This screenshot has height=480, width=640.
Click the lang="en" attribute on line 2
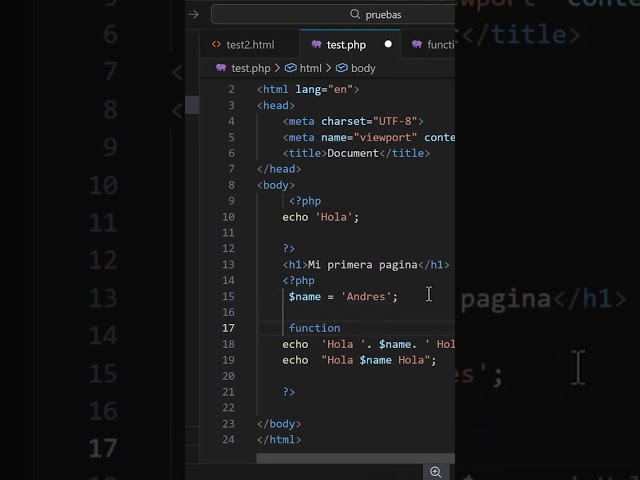click(x=324, y=89)
